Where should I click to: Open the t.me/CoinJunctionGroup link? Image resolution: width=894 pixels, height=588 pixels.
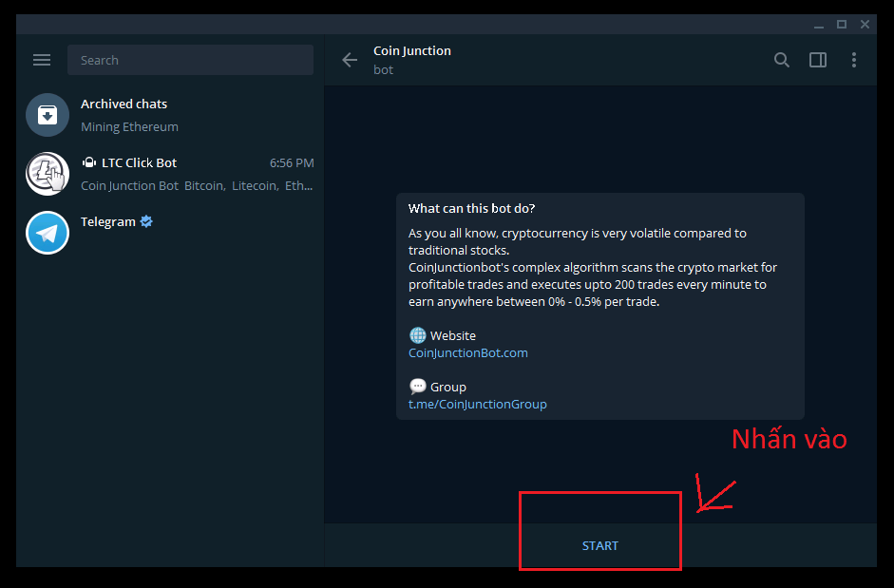[477, 404]
